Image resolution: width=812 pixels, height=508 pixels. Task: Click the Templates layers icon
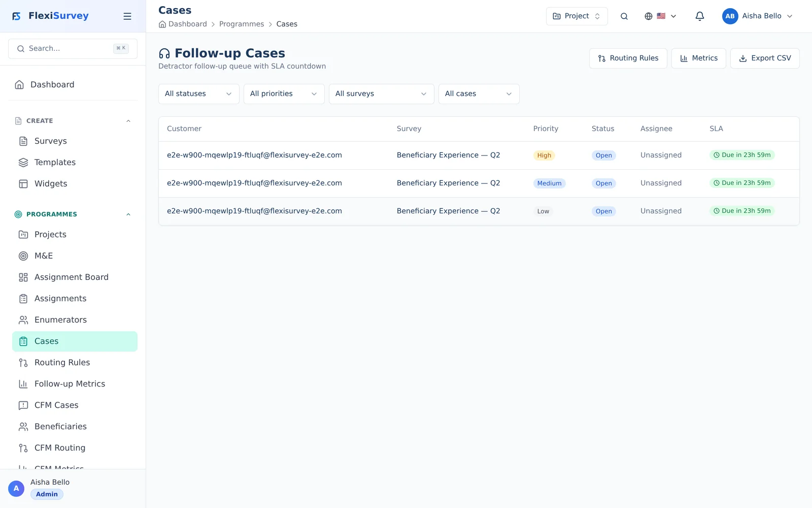click(x=23, y=163)
